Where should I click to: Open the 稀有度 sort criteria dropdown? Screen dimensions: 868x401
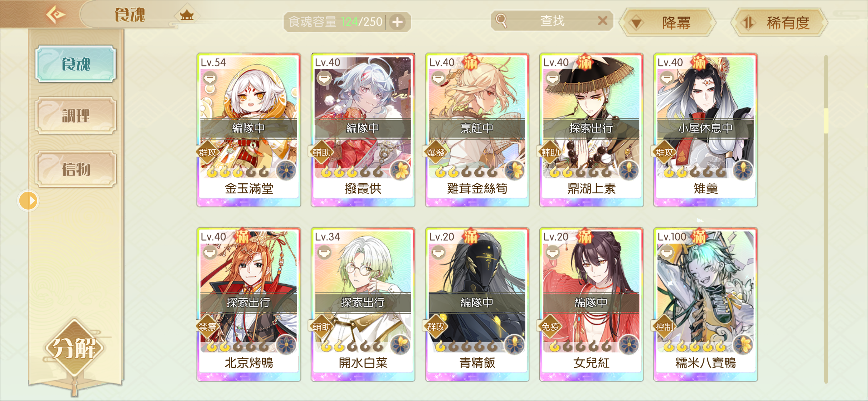tap(779, 22)
